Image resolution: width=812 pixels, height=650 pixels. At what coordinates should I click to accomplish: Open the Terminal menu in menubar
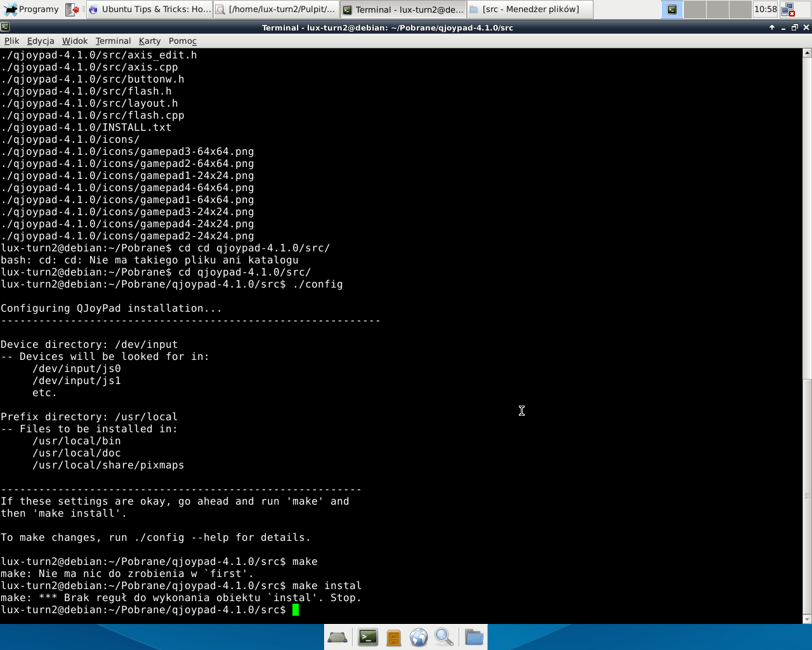tap(113, 41)
